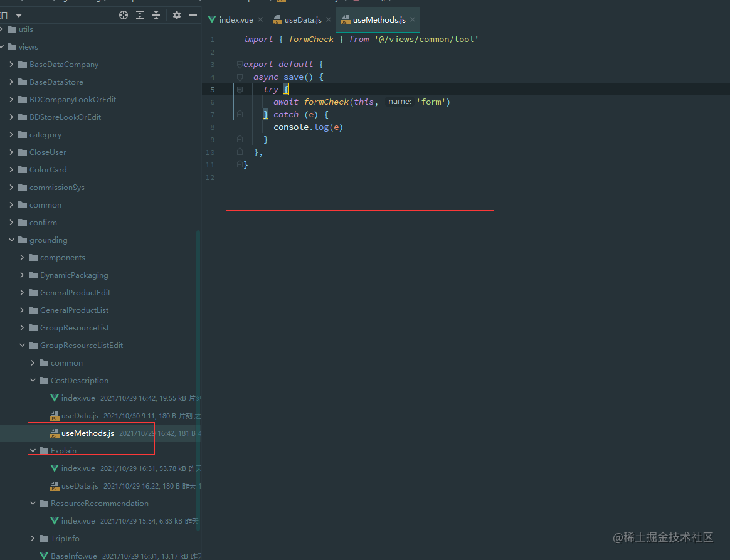Hide the project panel with minus icon
The height and width of the screenshot is (560, 730).
pos(193,15)
